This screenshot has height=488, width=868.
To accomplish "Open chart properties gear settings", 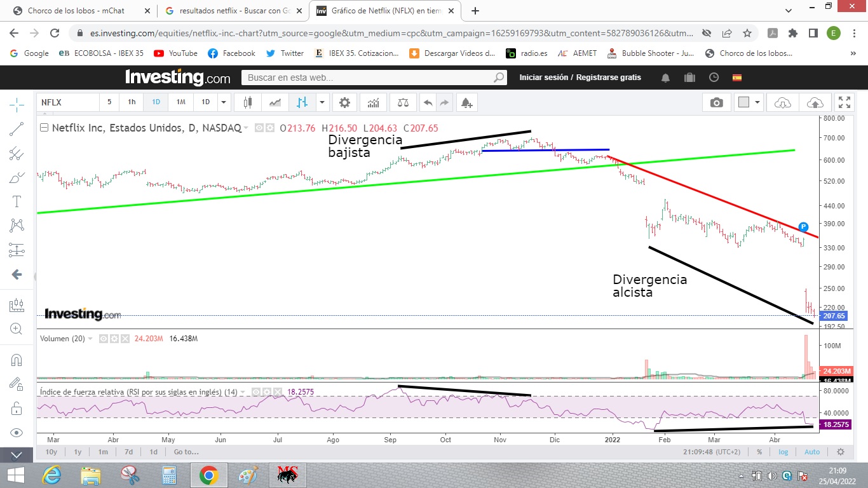I will coord(344,102).
